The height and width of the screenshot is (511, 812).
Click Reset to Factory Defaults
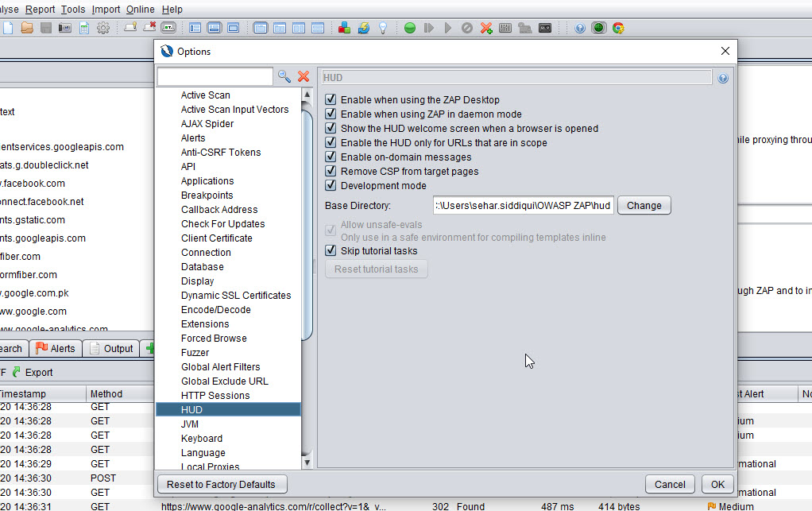tap(222, 484)
